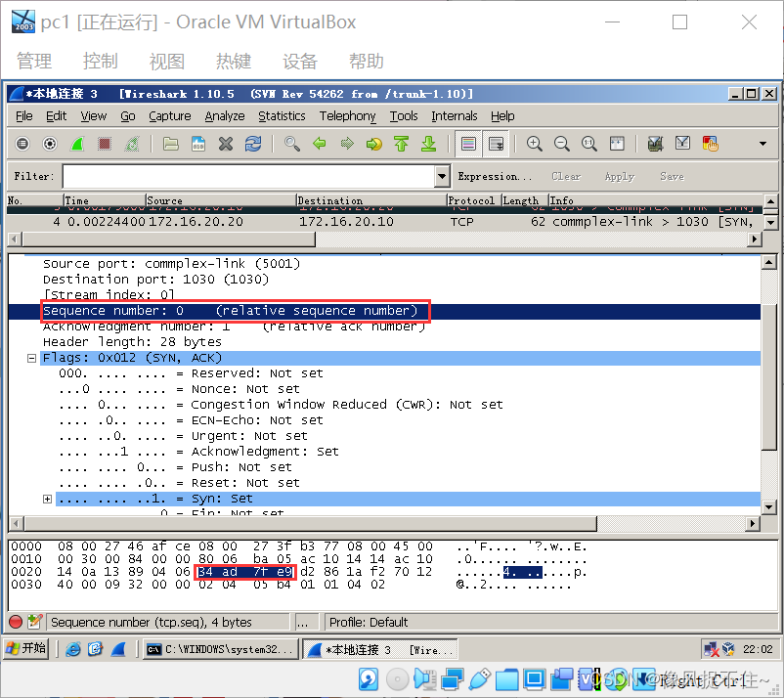Open the Telephony menu
Image resolution: width=784 pixels, height=698 pixels.
[347, 116]
